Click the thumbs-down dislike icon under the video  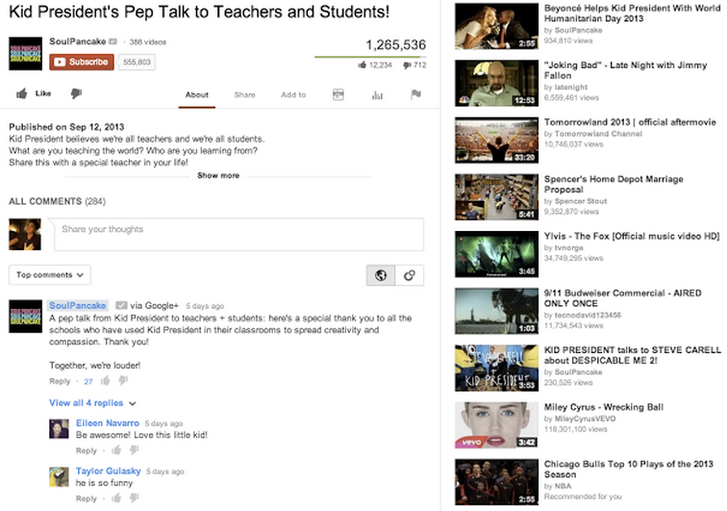75,94
